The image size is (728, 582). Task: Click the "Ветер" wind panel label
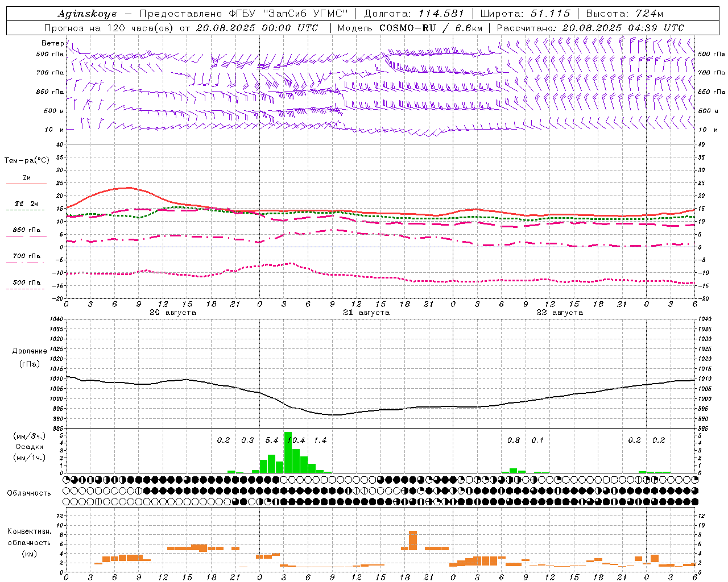pos(52,43)
